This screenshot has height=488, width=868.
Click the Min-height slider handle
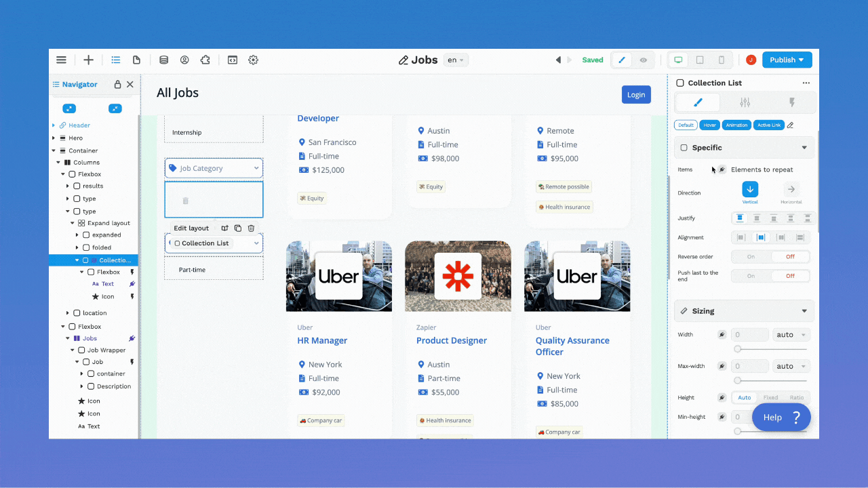(x=737, y=430)
